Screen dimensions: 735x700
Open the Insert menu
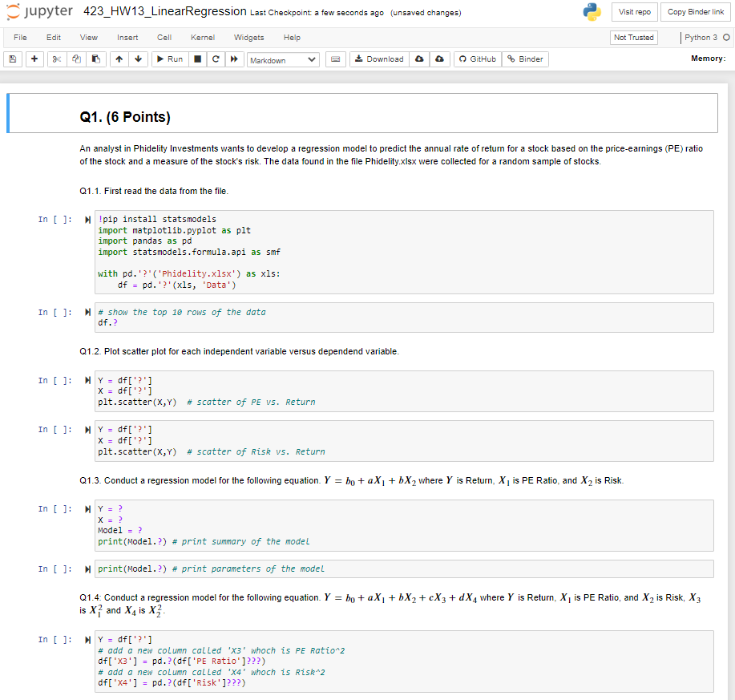pyautogui.click(x=127, y=38)
